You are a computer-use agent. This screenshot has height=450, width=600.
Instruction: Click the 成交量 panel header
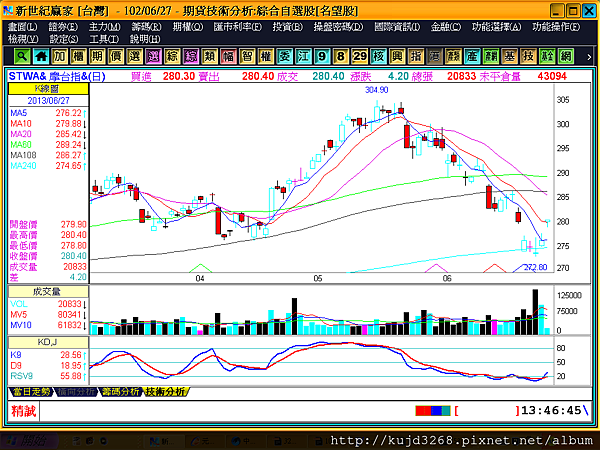pyautogui.click(x=48, y=292)
